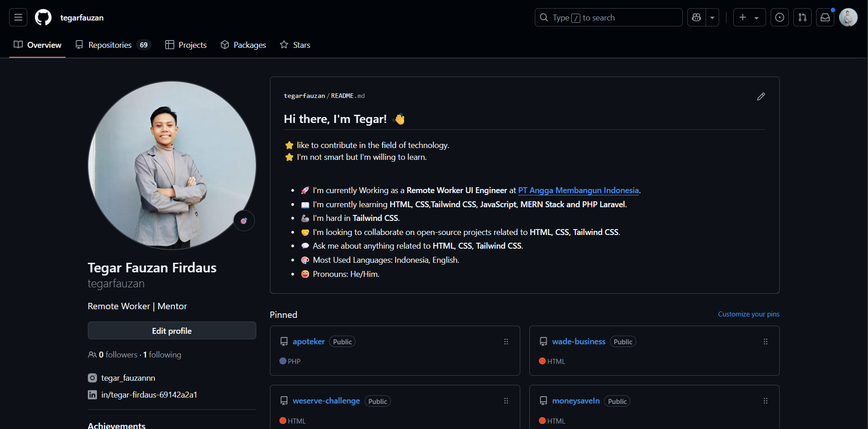
Task: Grab the weserve-challenge pin reorder handle
Action: 506,401
